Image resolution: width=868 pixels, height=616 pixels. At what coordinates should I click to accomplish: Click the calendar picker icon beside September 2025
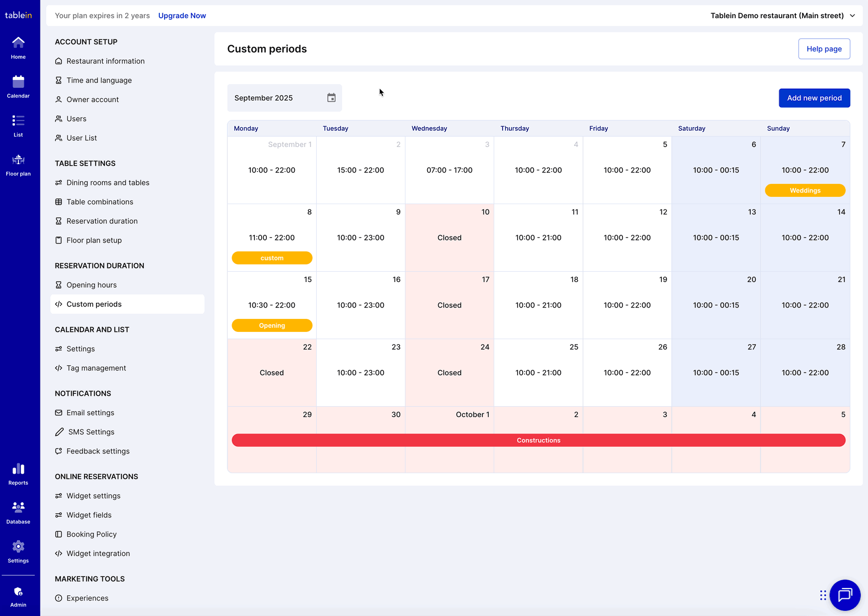331,98
